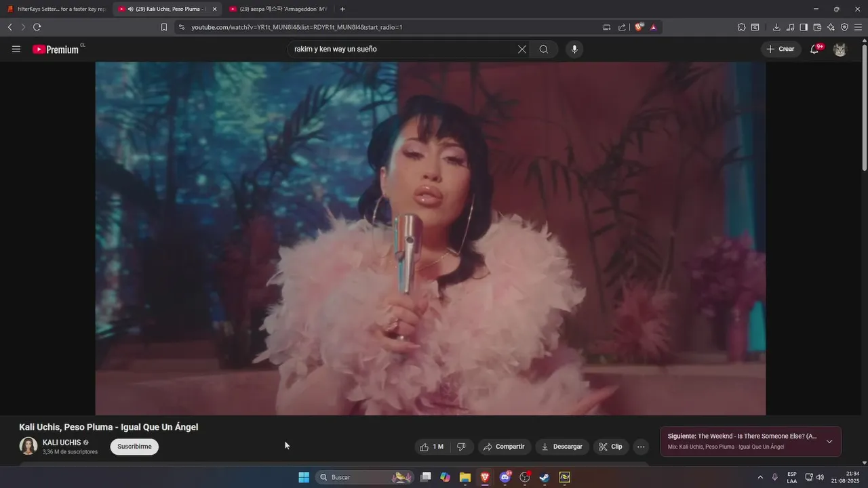The height and width of the screenshot is (488, 868).
Task: View site information icon in address bar
Action: (x=181, y=27)
